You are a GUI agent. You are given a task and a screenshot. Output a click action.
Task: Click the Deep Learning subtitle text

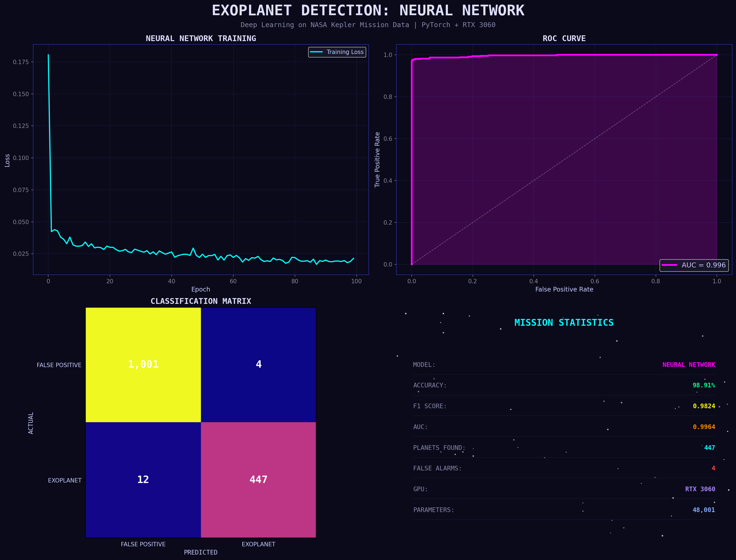(368, 25)
